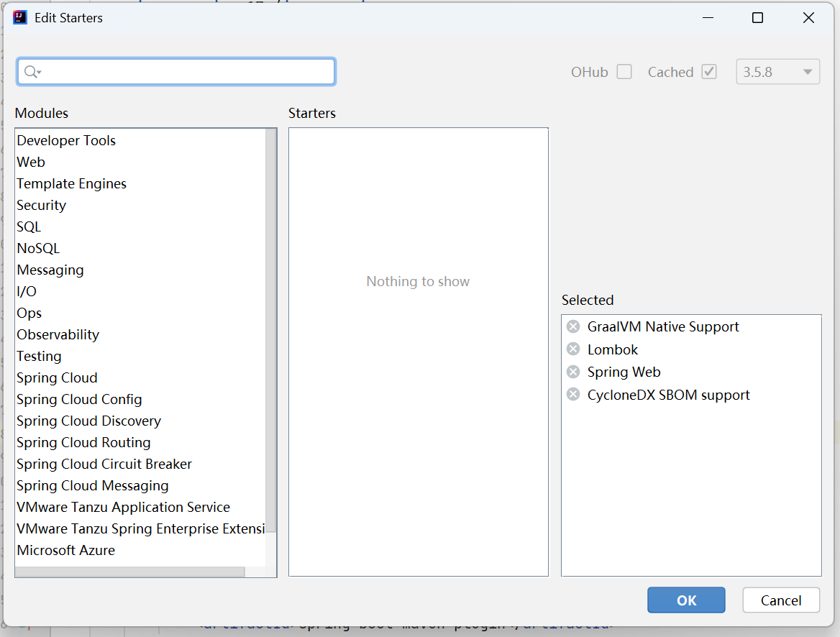Confirm with the OK button
Viewport: 840px width, 637px height.
686,600
